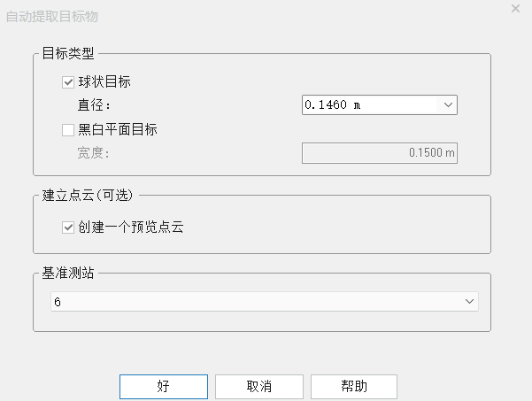Enable the 黑白平面目标 checkbox
Screen dimensions: 532x401
(x=68, y=130)
